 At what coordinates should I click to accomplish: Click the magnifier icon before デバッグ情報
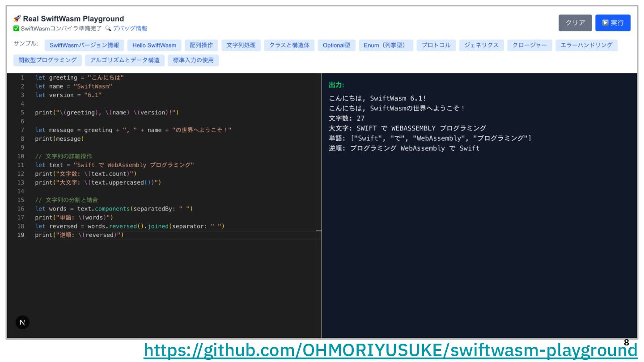[108, 28]
